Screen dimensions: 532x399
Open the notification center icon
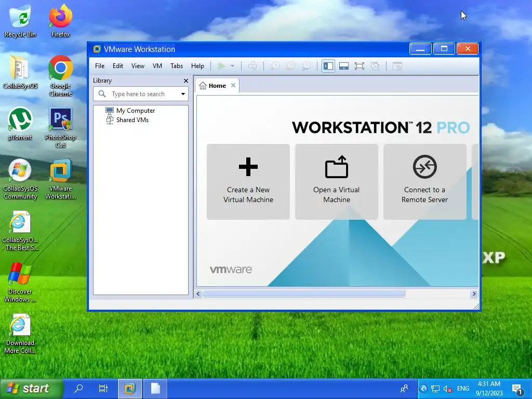(x=517, y=389)
